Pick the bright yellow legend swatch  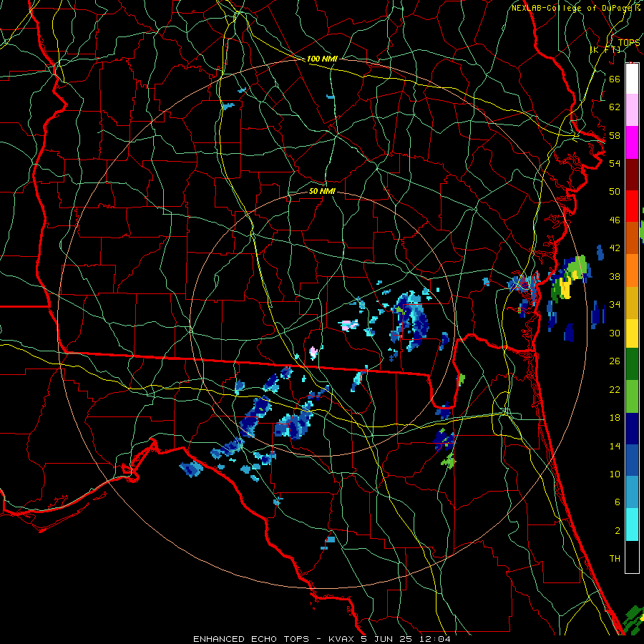point(632,333)
